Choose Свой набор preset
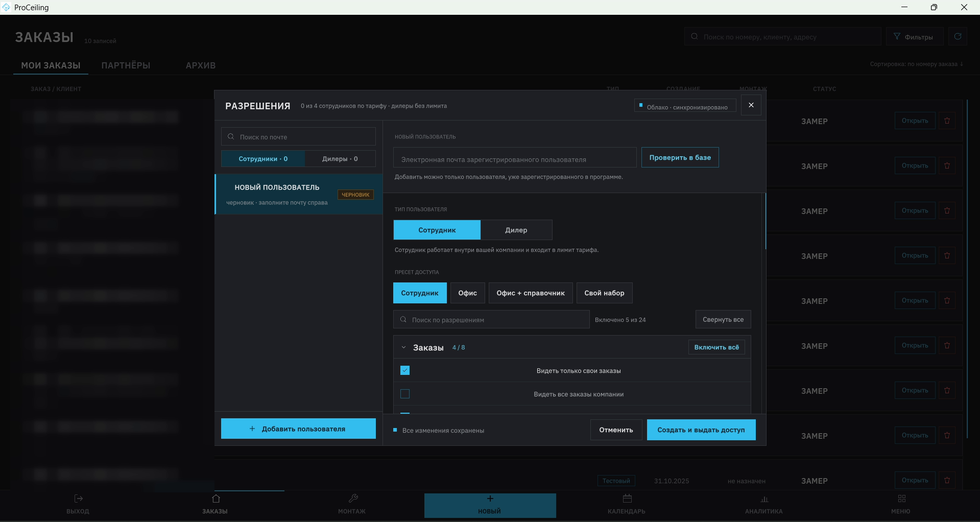This screenshot has height=522, width=980. (x=604, y=293)
